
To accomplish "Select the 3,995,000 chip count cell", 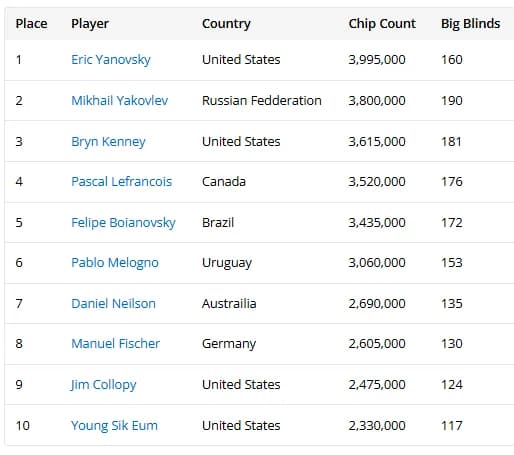I will 377,60.
